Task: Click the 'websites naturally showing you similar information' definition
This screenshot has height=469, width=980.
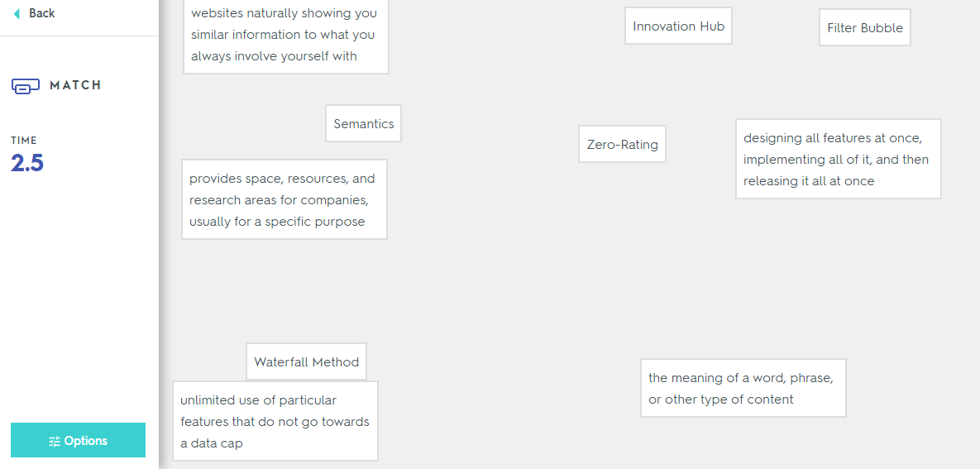Action: (285, 36)
